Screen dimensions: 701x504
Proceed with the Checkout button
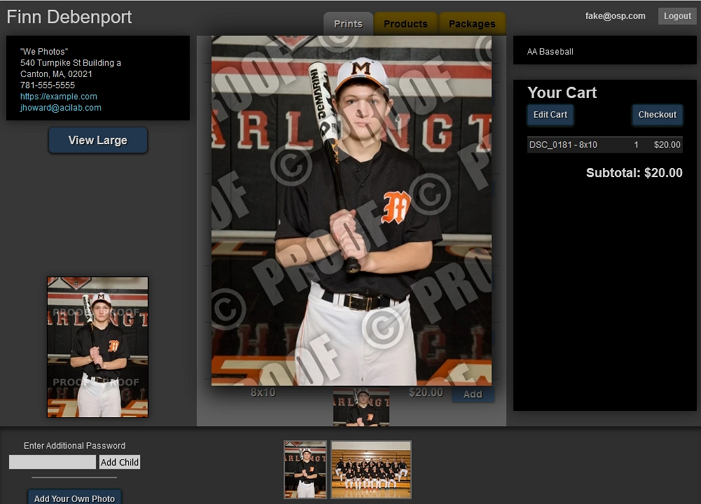point(657,115)
